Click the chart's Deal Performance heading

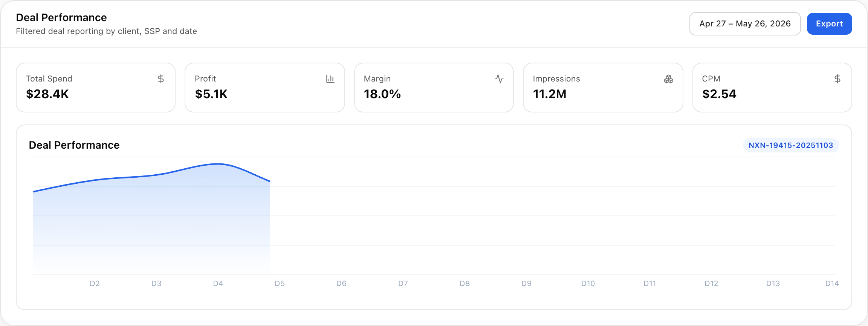point(74,145)
